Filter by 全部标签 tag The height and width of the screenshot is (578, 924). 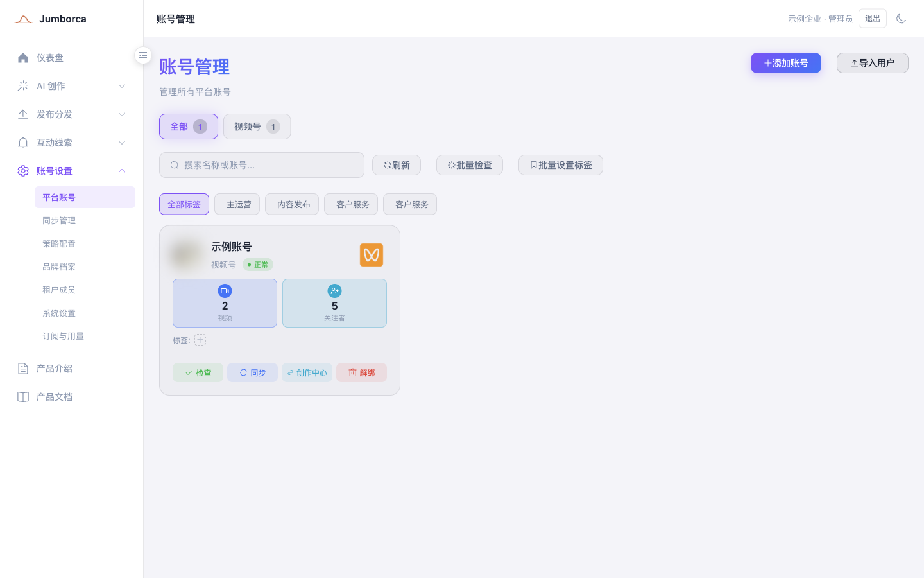(184, 204)
